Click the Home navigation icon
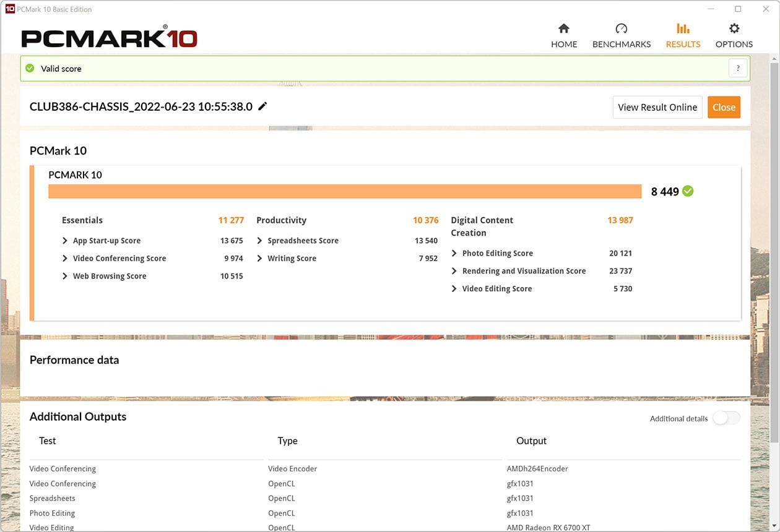 563,28
